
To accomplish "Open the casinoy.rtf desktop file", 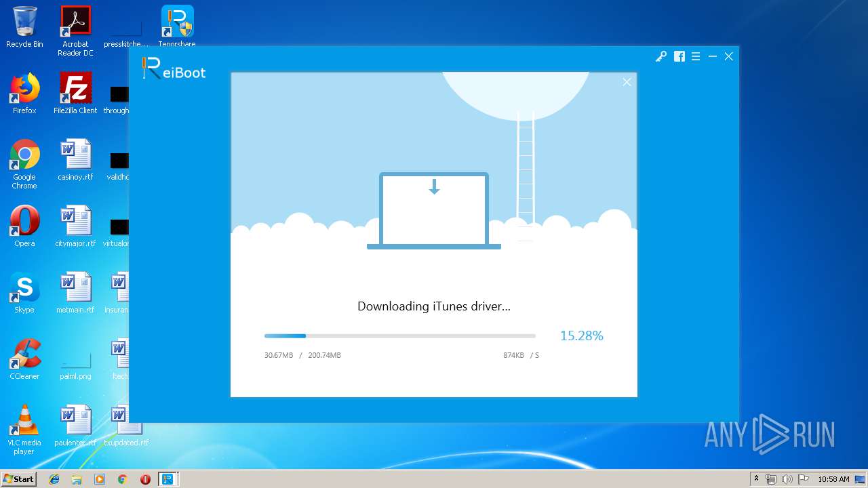I will coord(75,160).
